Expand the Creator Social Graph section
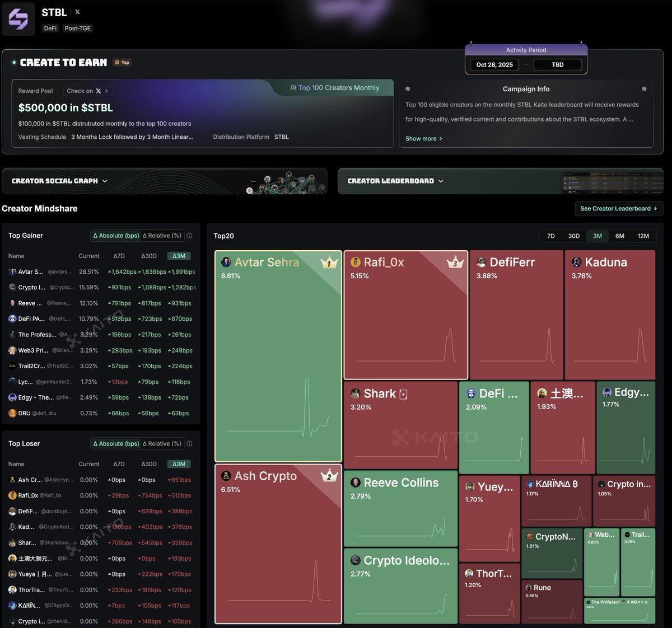The width and height of the screenshot is (672, 628). pyautogui.click(x=164, y=181)
